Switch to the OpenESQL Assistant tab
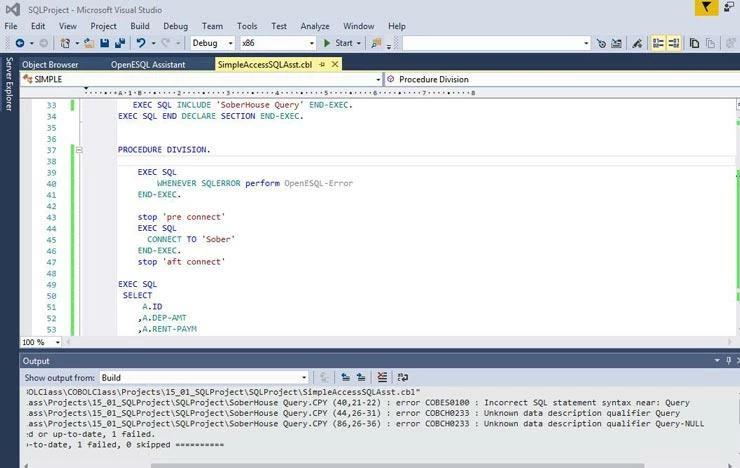 (x=148, y=65)
